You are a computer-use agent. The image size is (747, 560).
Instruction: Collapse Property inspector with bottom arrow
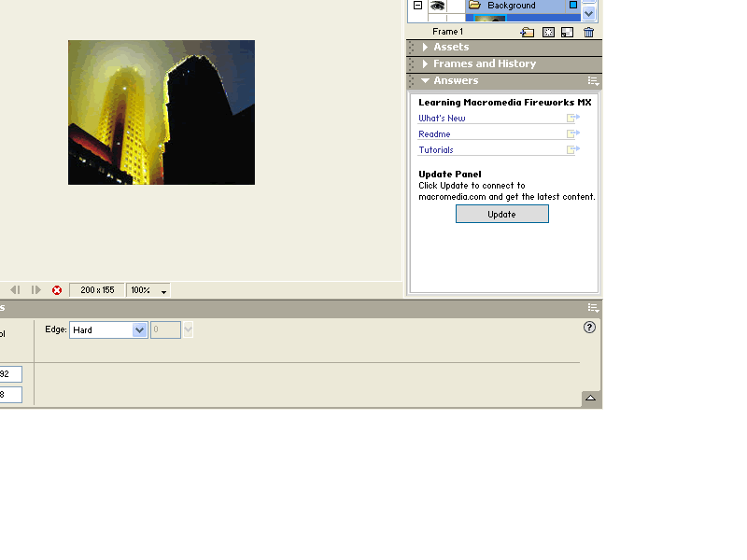coord(591,399)
